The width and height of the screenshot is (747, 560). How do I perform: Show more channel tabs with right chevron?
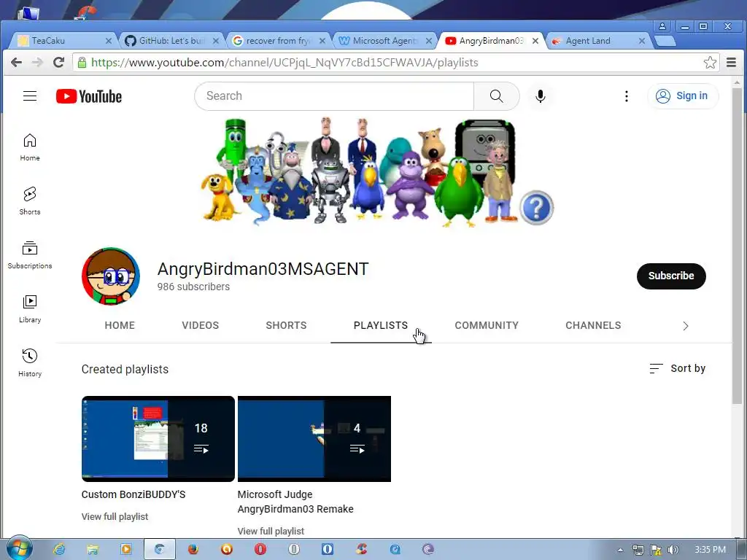(x=686, y=326)
